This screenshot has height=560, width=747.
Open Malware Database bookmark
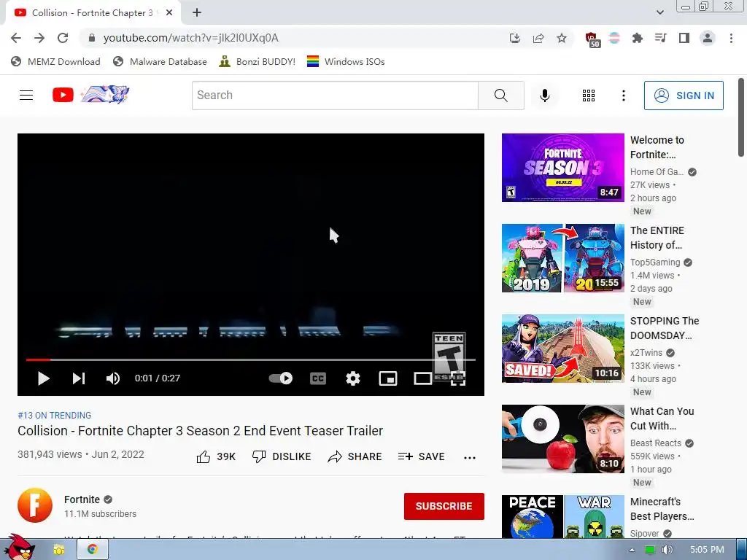[x=160, y=62]
